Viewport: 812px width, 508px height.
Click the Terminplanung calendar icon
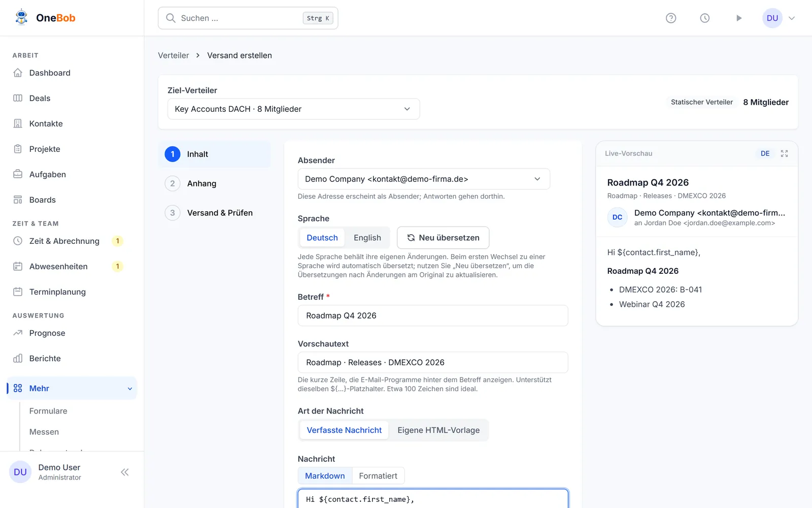point(18,292)
